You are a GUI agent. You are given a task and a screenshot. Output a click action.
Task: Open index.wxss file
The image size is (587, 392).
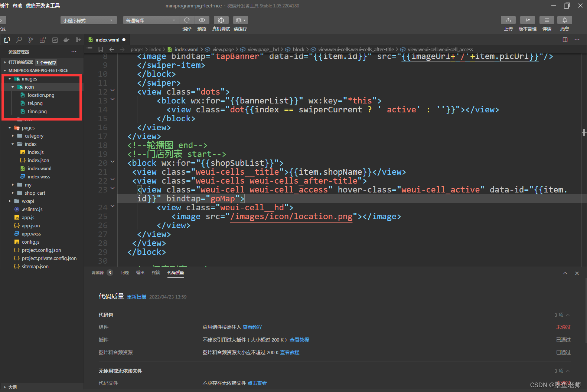(39, 177)
